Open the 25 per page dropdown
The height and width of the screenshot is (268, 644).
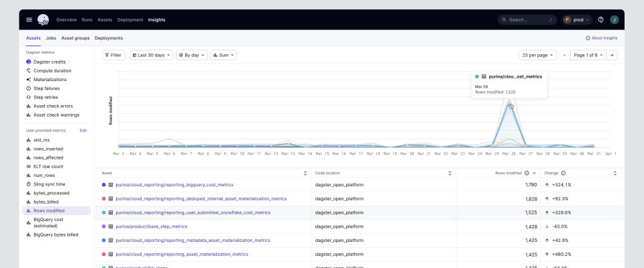[x=537, y=55]
